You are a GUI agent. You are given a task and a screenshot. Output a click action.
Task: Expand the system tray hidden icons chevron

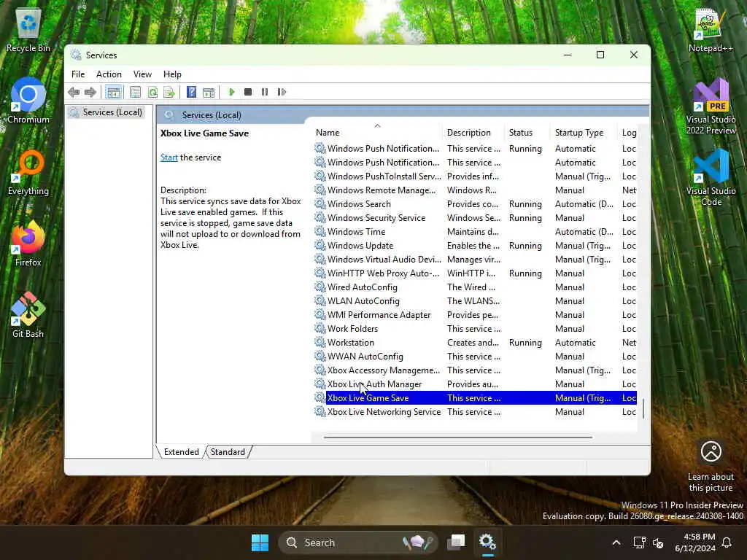point(616,542)
